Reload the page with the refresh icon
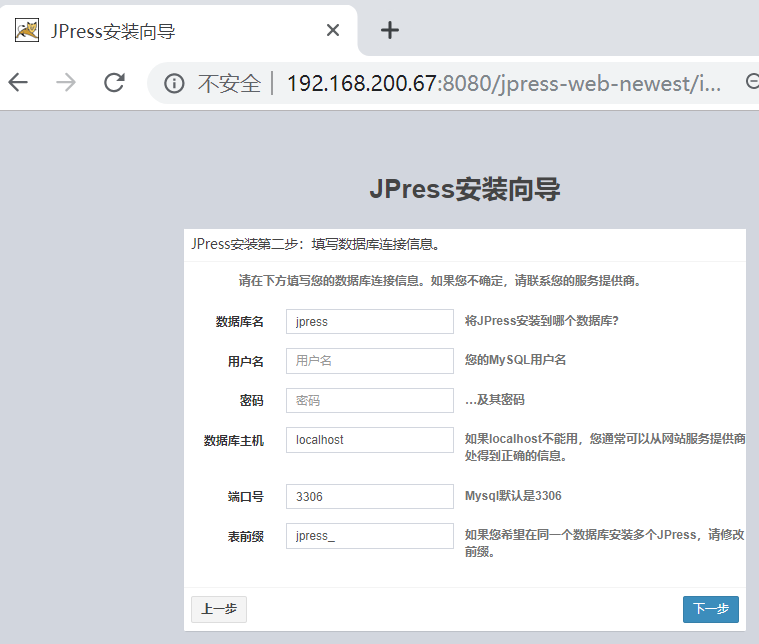The height and width of the screenshot is (644, 759). tap(115, 82)
